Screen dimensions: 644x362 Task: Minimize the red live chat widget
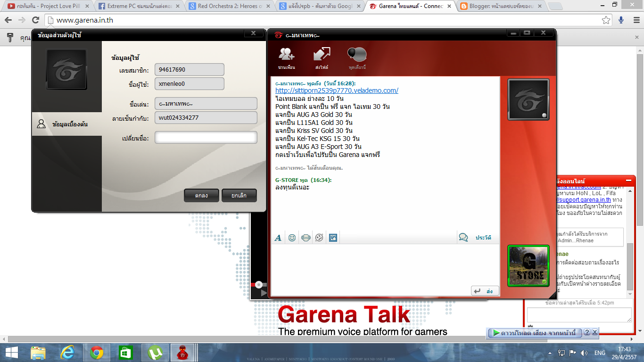628,181
